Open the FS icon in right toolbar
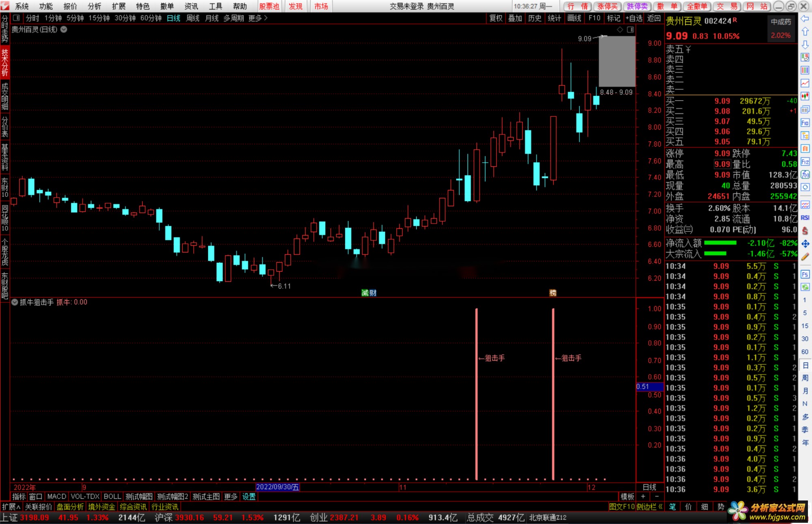 (x=805, y=274)
